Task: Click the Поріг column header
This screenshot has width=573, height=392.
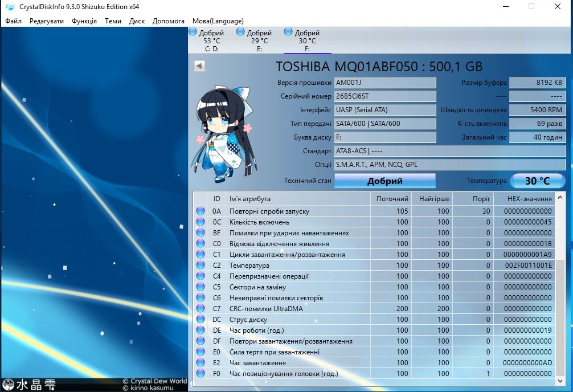Action: click(473, 198)
